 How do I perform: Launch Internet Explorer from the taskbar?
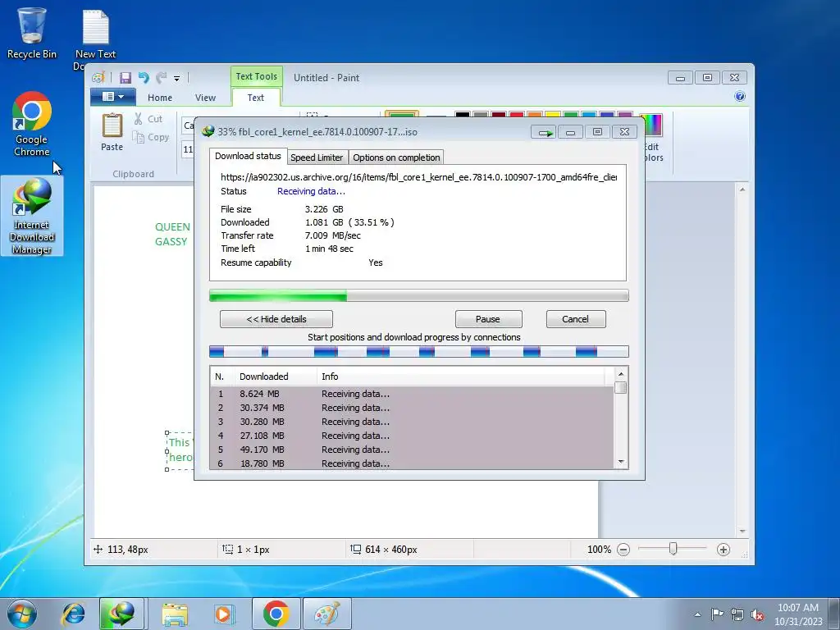click(x=73, y=614)
